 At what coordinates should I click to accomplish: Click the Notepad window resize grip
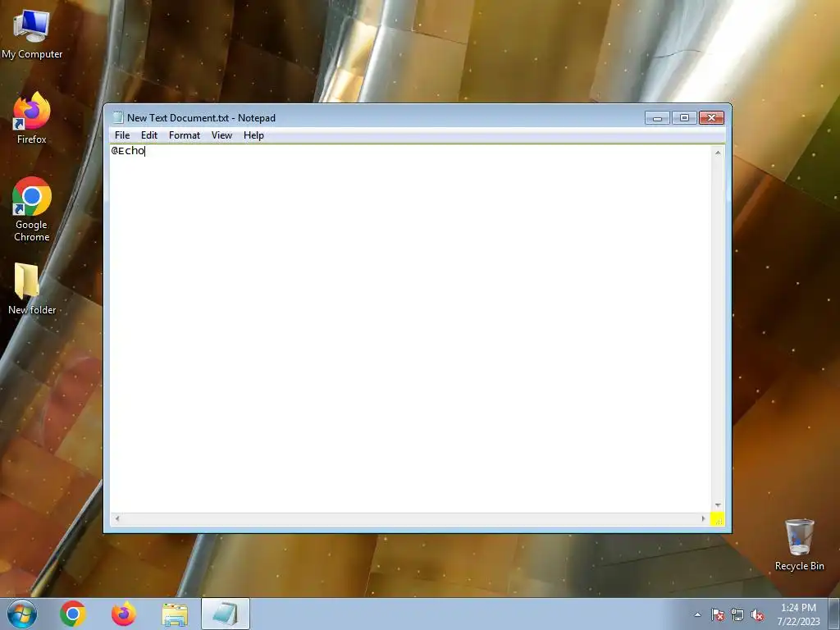pyautogui.click(x=718, y=519)
